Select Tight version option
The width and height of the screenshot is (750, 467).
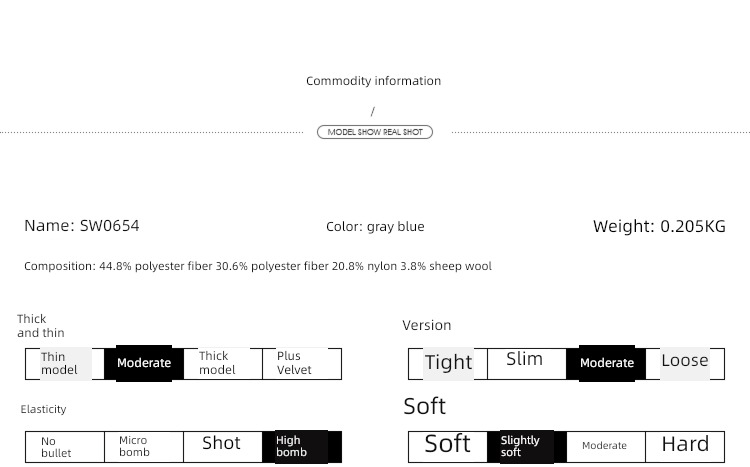tap(448, 364)
